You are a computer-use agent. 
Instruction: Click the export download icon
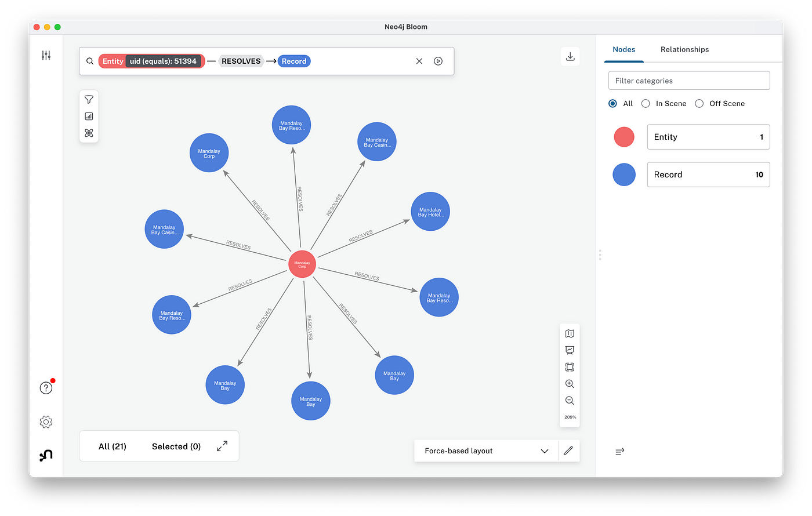[570, 56]
